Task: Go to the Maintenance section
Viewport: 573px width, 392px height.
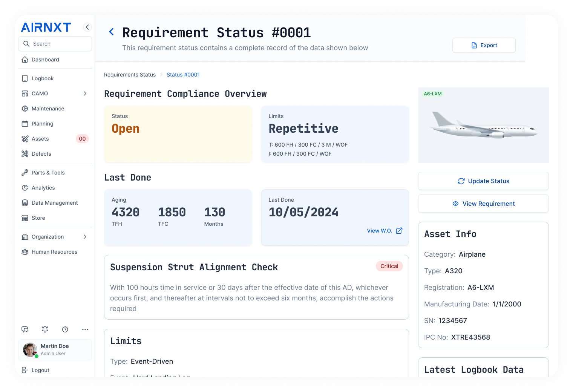Action: click(48, 109)
